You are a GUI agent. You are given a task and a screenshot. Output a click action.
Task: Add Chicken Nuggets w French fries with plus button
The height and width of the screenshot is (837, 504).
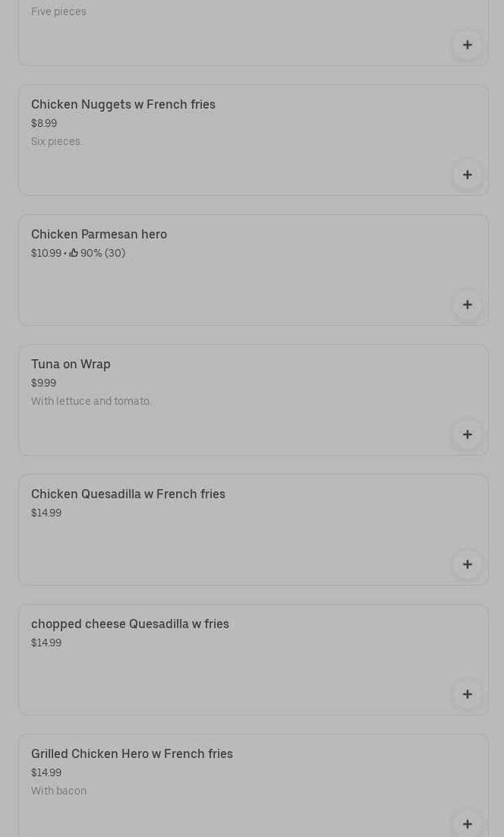click(x=467, y=175)
